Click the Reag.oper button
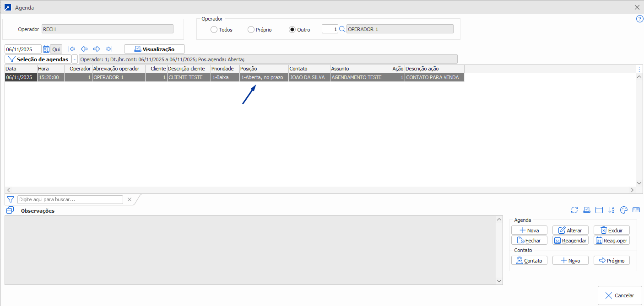Viewport: 644px width, 306px height. pos(612,240)
